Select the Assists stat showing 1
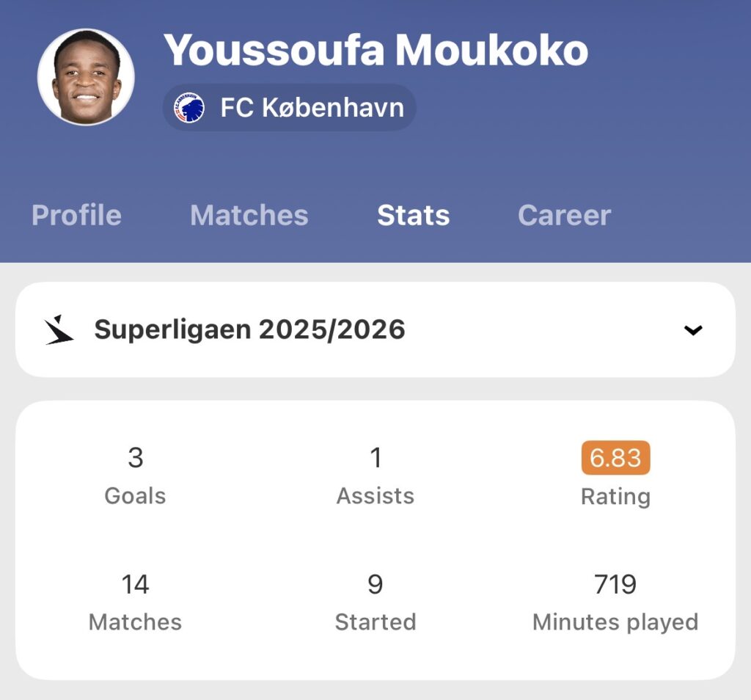The height and width of the screenshot is (700, 751). pyautogui.click(x=375, y=458)
